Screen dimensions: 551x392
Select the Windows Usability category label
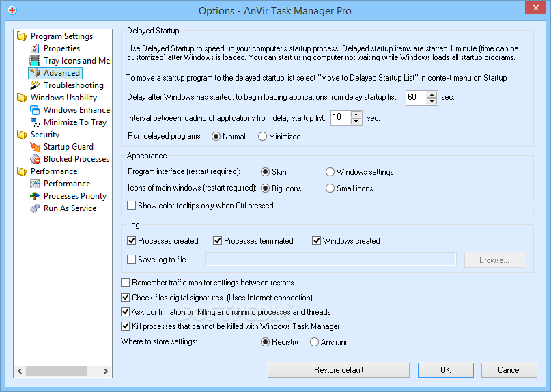[x=63, y=98]
